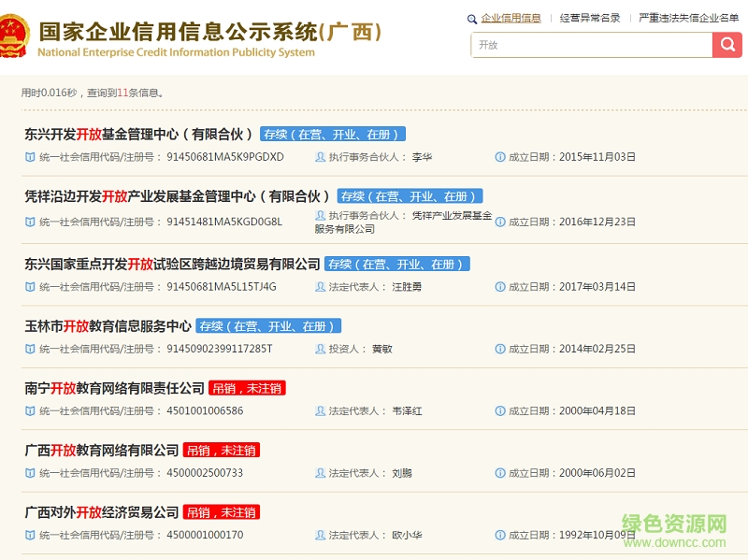Click the person icon beside 法定代表人 汪胜勇
This screenshot has height=560, width=748.
320,287
